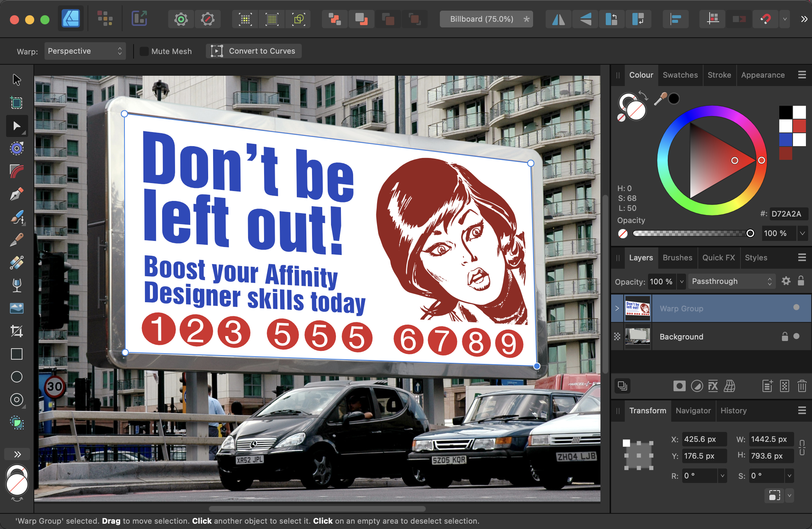The width and height of the screenshot is (812, 529).
Task: Select the Ellipse tool
Action: point(17,377)
